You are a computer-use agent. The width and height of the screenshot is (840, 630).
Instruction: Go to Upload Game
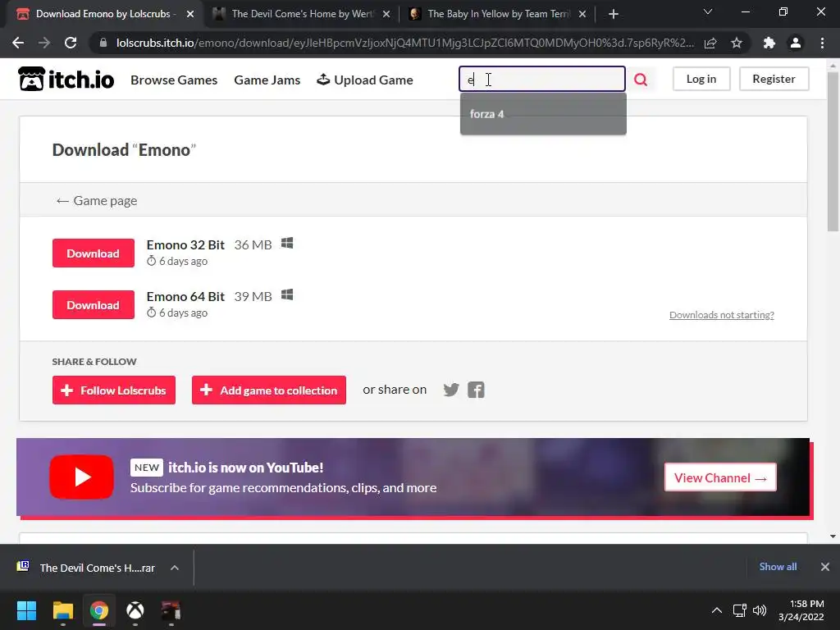(365, 80)
